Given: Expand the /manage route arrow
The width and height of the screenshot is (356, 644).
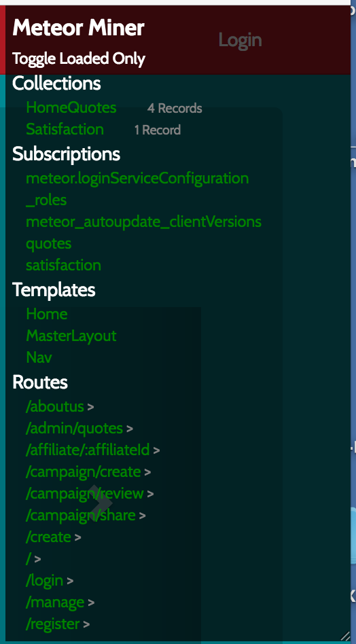Looking at the screenshot, I should pyautogui.click(x=91, y=603).
